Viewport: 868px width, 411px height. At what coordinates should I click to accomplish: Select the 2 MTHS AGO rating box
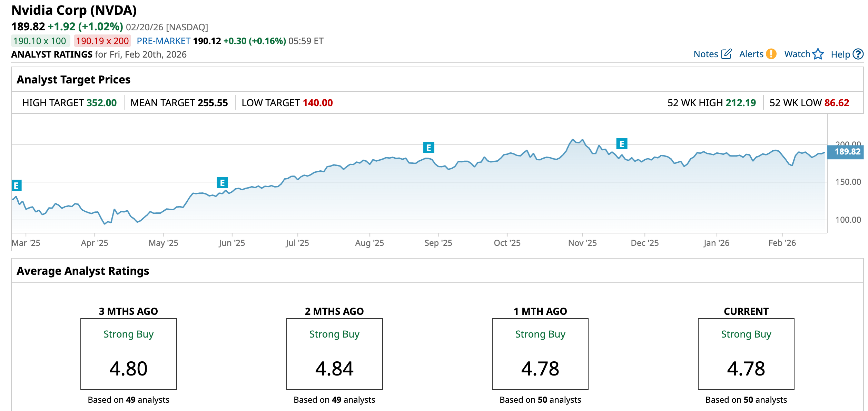tap(334, 354)
